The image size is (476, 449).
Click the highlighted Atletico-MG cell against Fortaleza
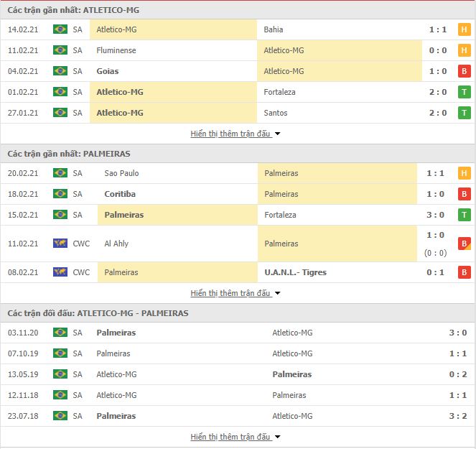click(x=173, y=92)
